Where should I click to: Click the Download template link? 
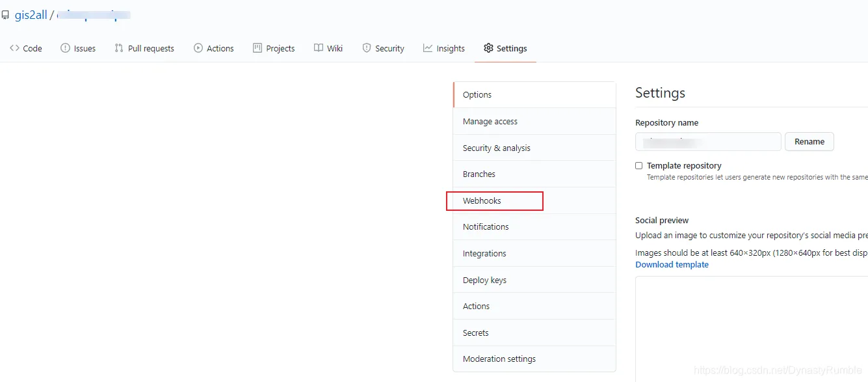pos(672,265)
